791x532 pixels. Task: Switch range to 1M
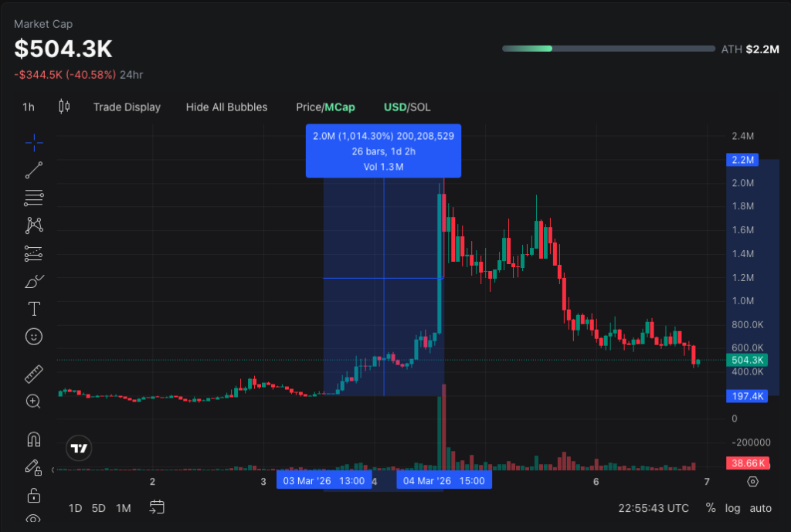coord(123,508)
